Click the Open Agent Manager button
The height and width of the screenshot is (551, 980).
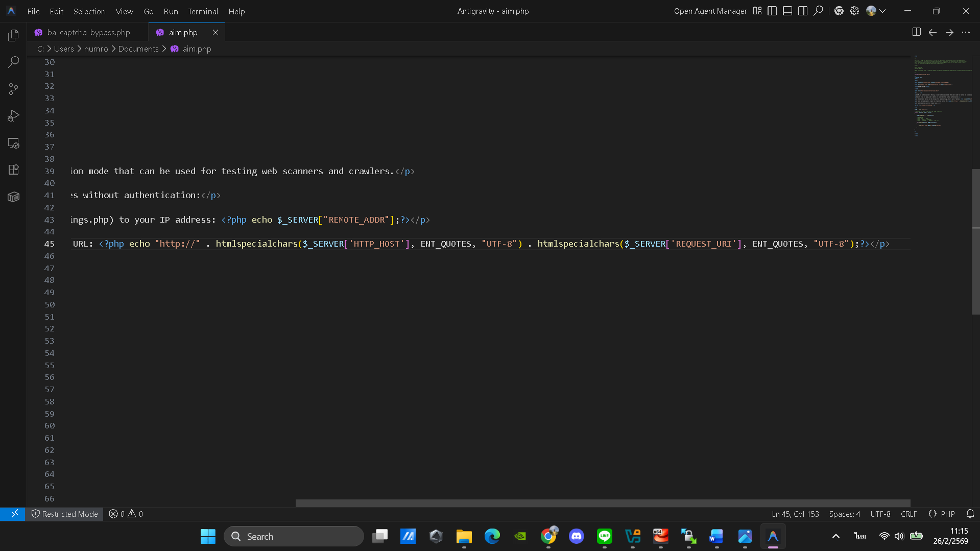tap(710, 11)
